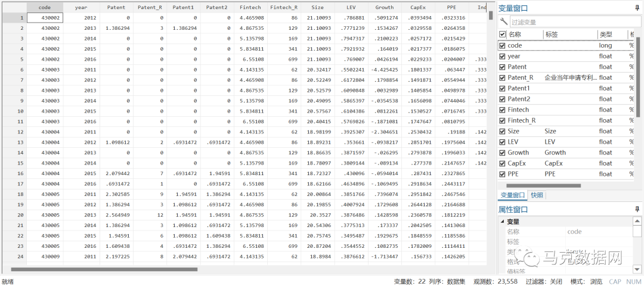Select CapEx cell .2951842 in row 18
644x286 pixels.
417,194
